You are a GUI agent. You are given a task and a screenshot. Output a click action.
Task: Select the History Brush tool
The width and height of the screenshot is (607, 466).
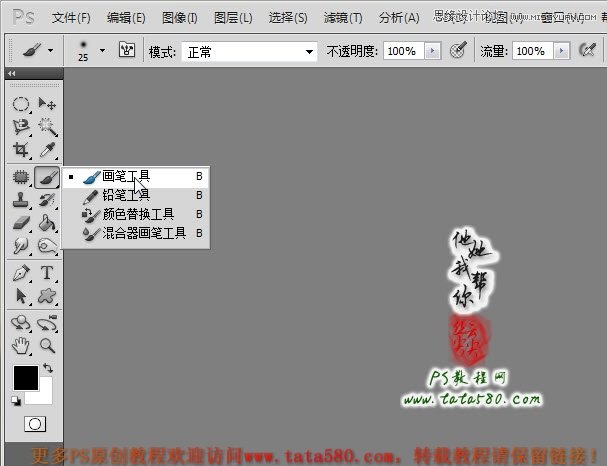click(x=47, y=200)
